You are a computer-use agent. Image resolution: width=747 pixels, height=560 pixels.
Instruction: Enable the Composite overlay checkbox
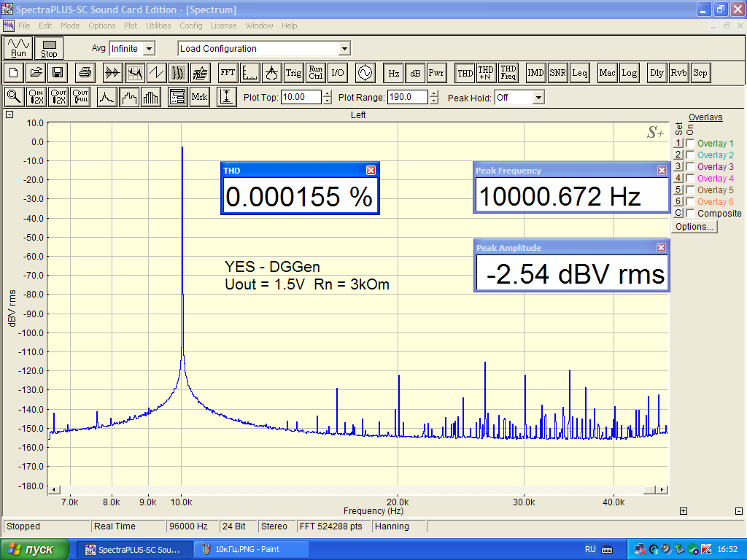click(x=690, y=214)
